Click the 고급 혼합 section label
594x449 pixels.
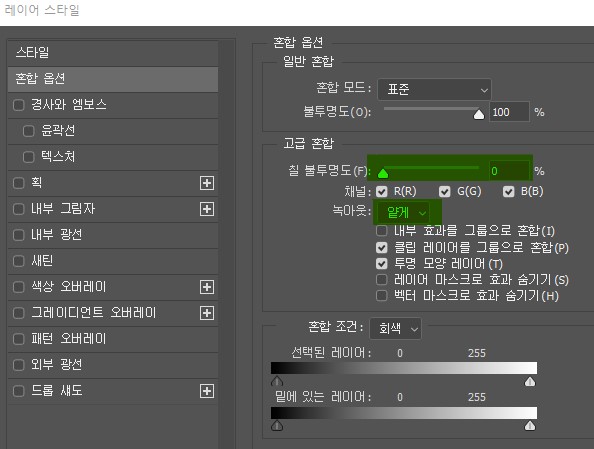pyautogui.click(x=309, y=144)
